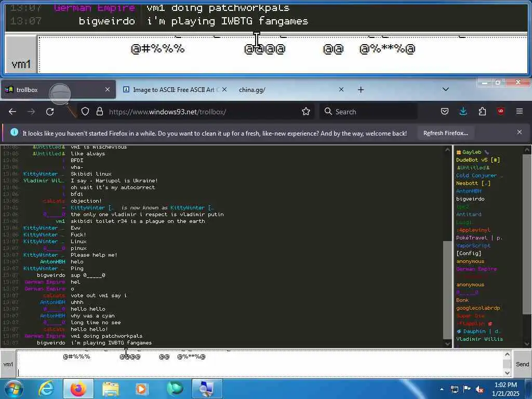Focus the Firefox Search box
The image size is (532, 399).
click(x=368, y=112)
